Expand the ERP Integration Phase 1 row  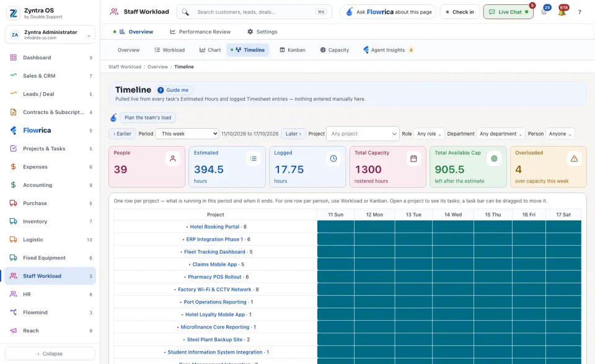click(x=183, y=239)
